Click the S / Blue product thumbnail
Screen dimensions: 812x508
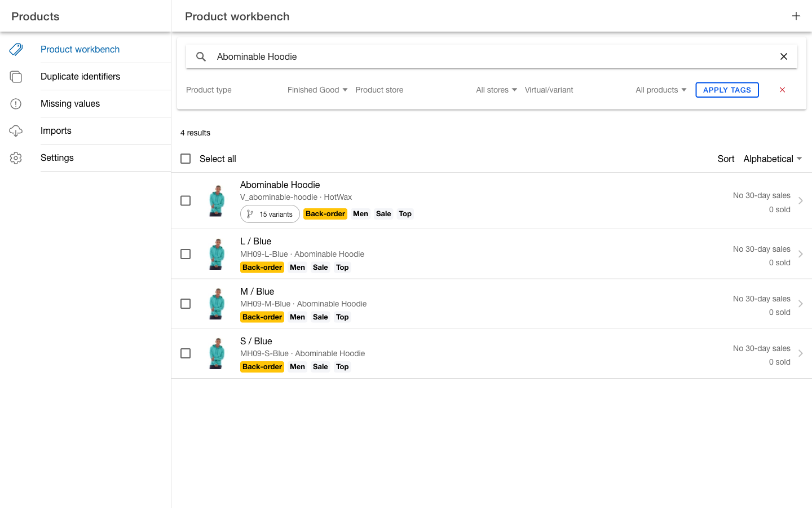pyautogui.click(x=217, y=353)
